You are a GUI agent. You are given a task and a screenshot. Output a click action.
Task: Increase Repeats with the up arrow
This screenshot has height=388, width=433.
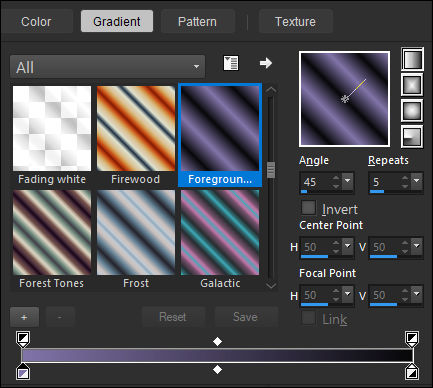(x=405, y=178)
